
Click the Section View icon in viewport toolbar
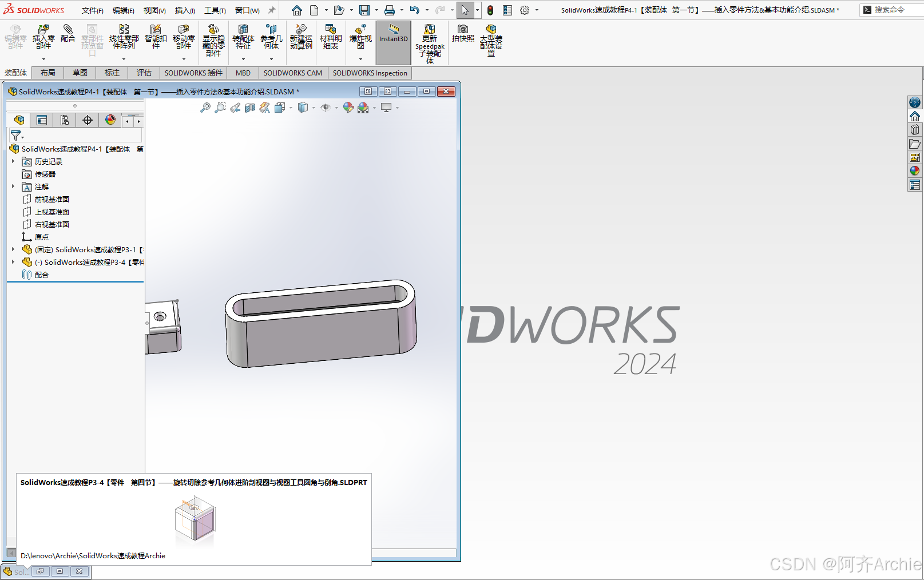250,108
